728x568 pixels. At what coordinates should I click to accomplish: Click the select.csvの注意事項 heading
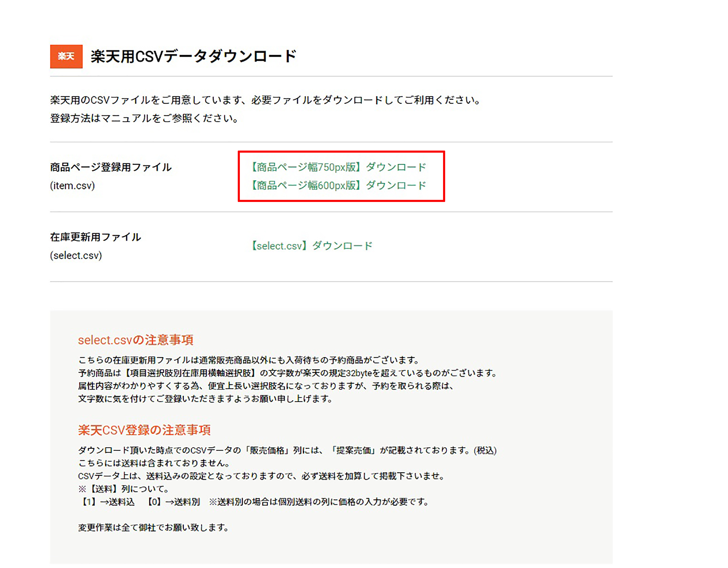136,340
